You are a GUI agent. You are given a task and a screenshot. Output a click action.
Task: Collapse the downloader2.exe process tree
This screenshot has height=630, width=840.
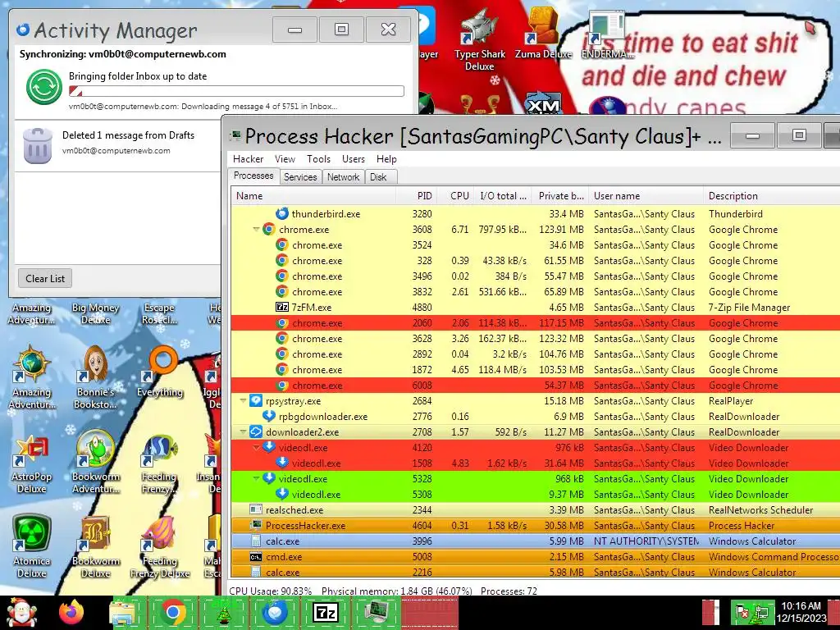click(x=244, y=431)
